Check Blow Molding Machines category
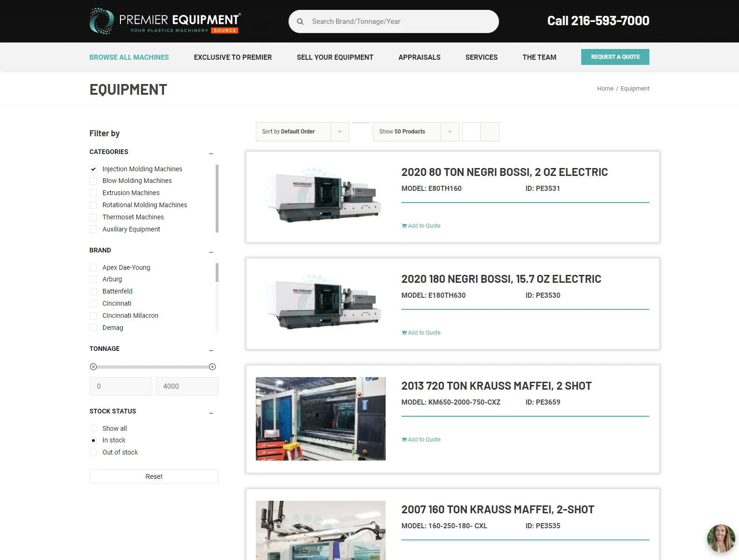 tap(93, 181)
